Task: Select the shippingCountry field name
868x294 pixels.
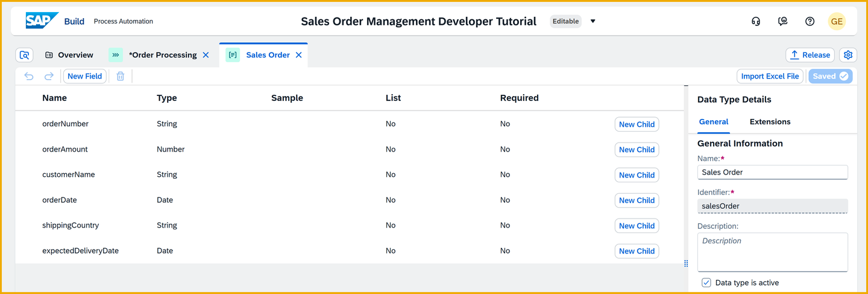Action: (x=71, y=225)
